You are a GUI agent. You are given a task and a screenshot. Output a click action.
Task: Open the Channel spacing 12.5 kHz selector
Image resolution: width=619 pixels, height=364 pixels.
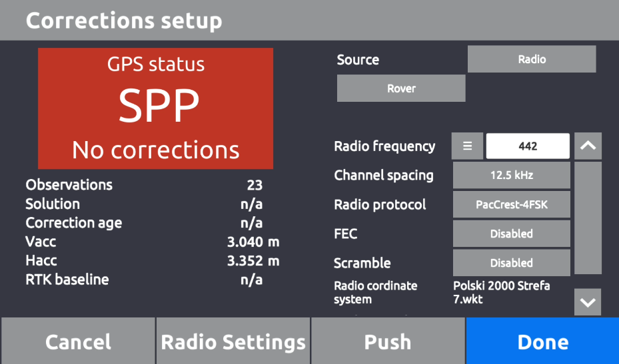coord(511,176)
